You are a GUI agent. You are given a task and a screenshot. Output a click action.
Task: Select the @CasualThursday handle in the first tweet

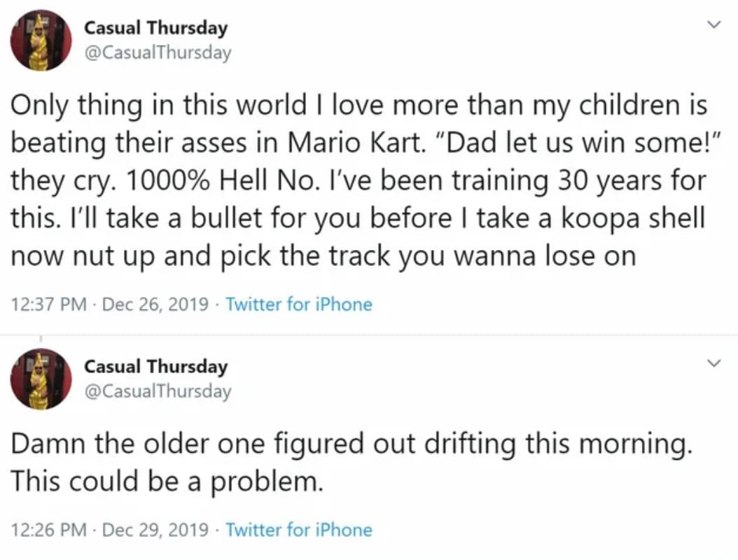157,52
